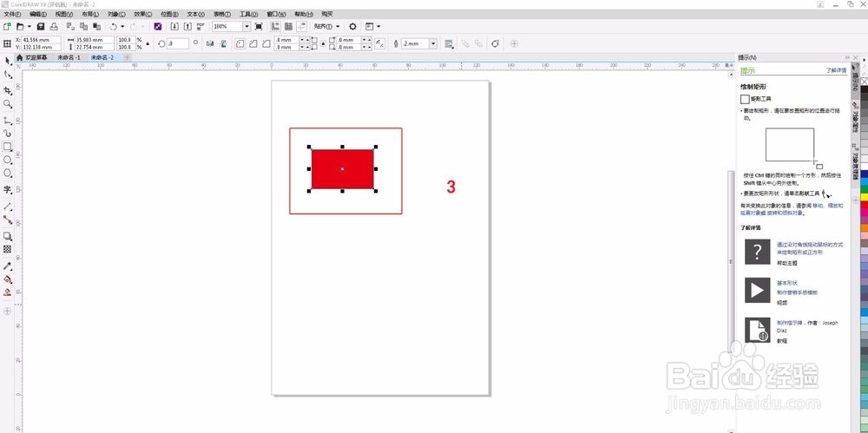Screen dimensions: 868x433
Task: Switch to the 未命名 -1 document tab
Action: pyautogui.click(x=69, y=57)
